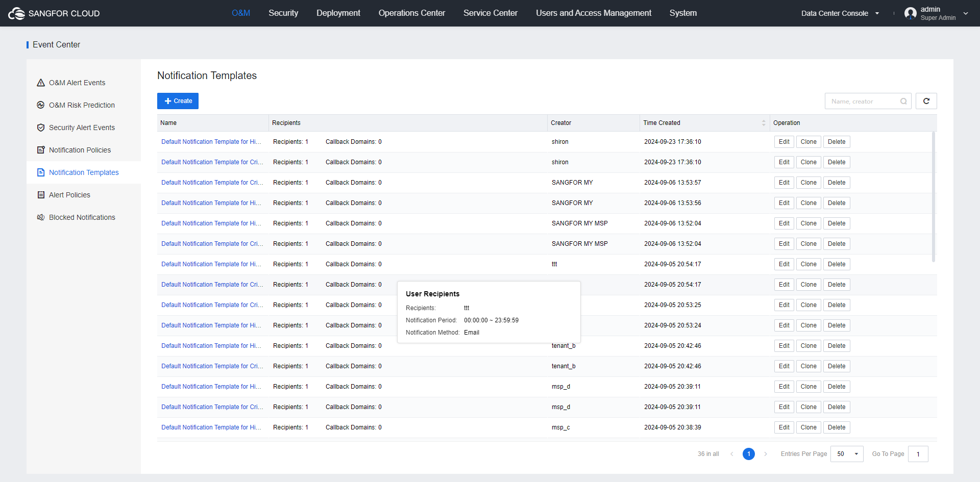Click the Go To Page input

[918, 454]
